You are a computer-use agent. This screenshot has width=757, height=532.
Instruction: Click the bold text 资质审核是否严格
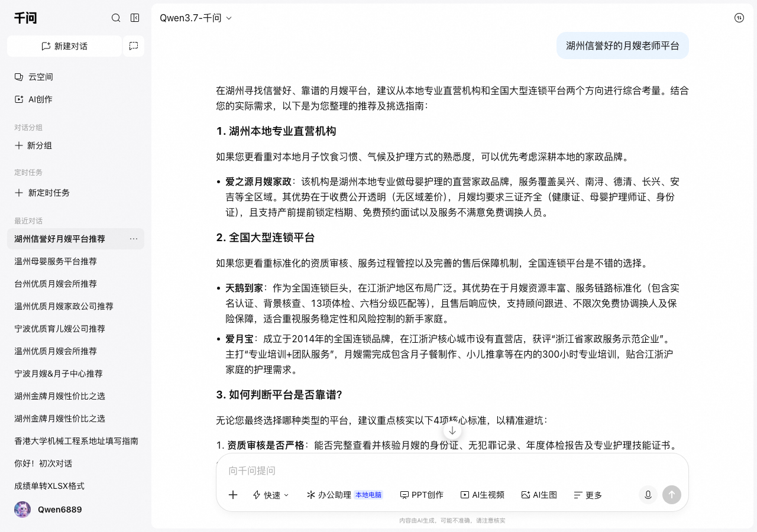266,445
